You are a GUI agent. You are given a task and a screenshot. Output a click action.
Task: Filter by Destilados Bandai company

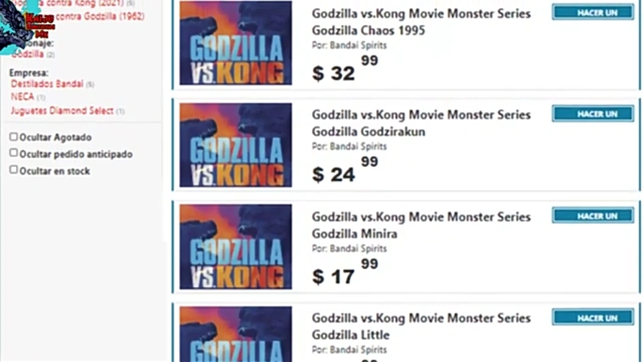click(x=47, y=84)
